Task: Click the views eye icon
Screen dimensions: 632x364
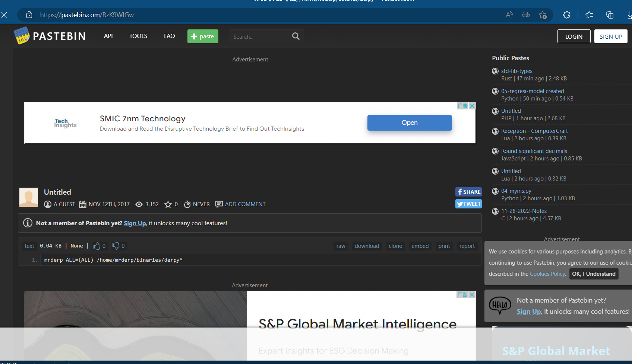Action: coord(139,204)
